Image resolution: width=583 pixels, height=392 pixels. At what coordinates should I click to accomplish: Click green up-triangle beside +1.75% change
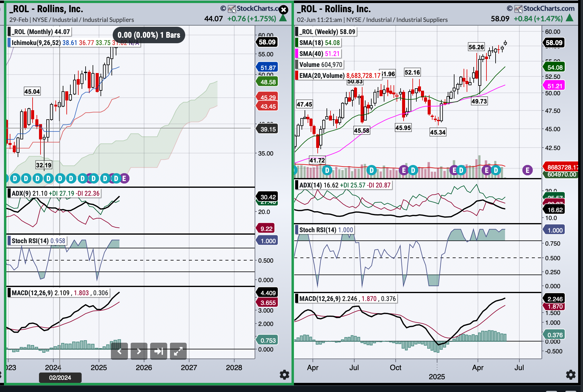pyautogui.click(x=283, y=18)
